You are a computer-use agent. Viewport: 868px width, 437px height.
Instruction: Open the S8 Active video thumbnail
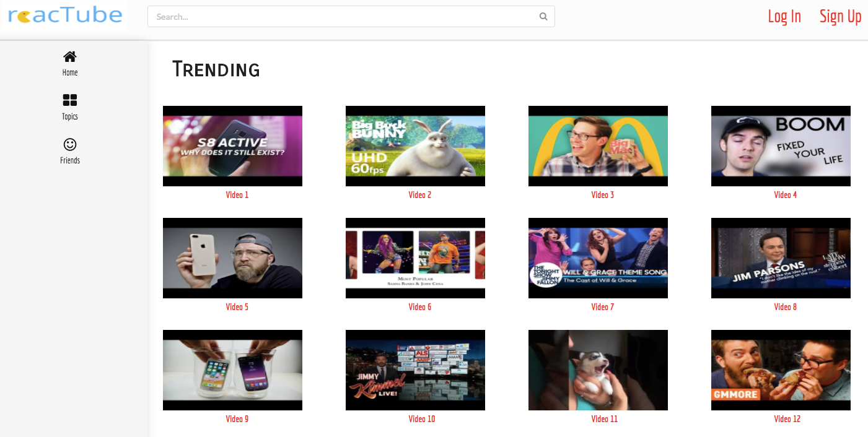pyautogui.click(x=232, y=146)
